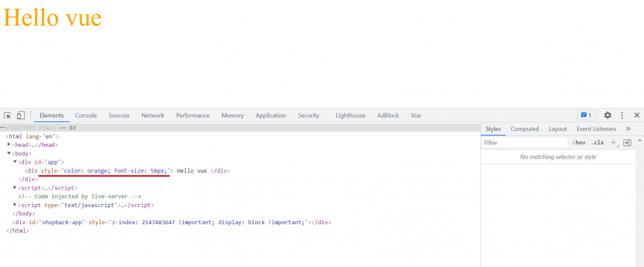Toggle the computed styles sidebar icon
The image size is (644, 267).
[x=627, y=142]
